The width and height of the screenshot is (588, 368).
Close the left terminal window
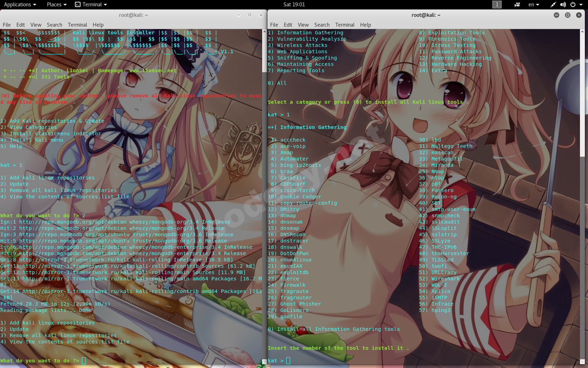coord(261,15)
